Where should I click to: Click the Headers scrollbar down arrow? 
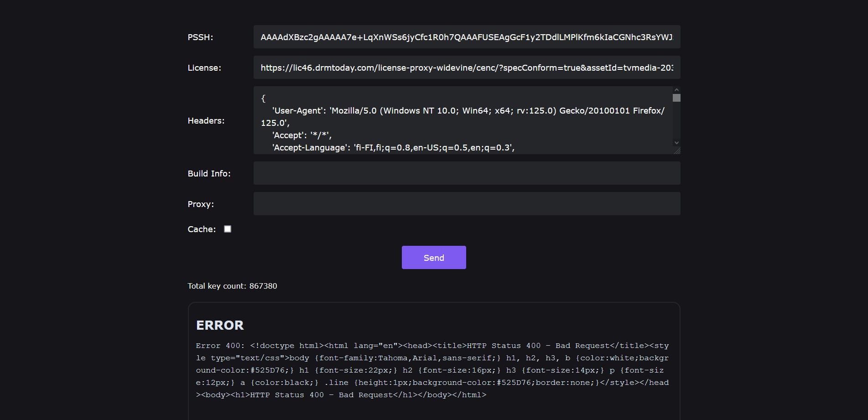[x=676, y=143]
